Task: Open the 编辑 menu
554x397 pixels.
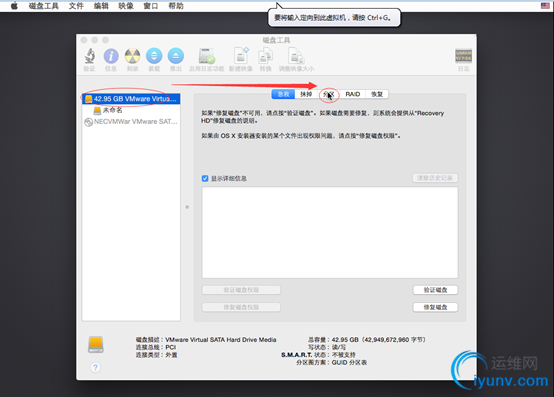Action: tap(101, 6)
